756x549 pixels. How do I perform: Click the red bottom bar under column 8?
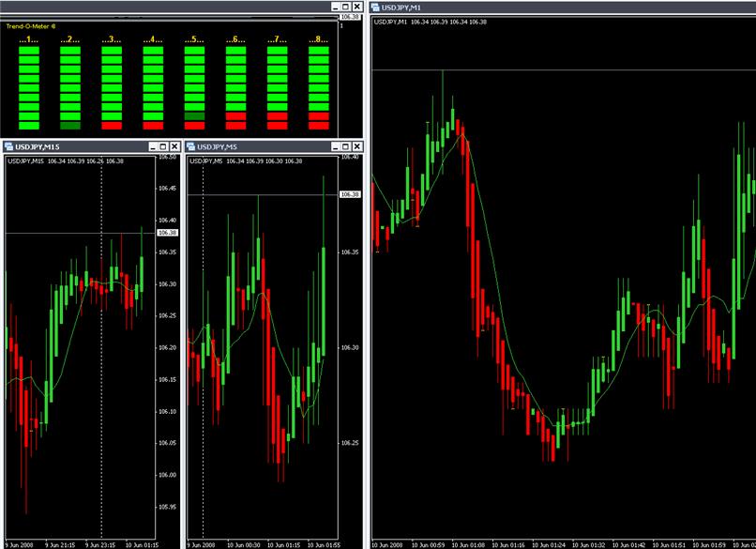(318, 125)
